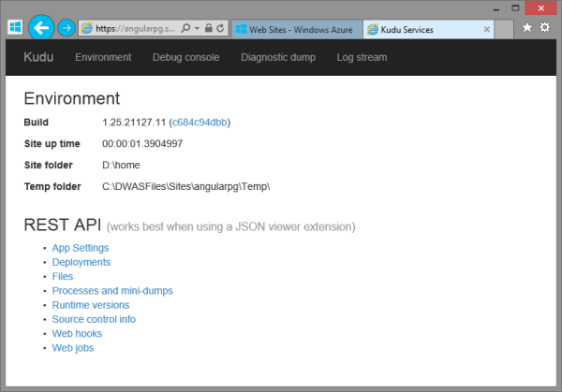Open the App Settings link
The height and width of the screenshot is (392, 562).
81,248
